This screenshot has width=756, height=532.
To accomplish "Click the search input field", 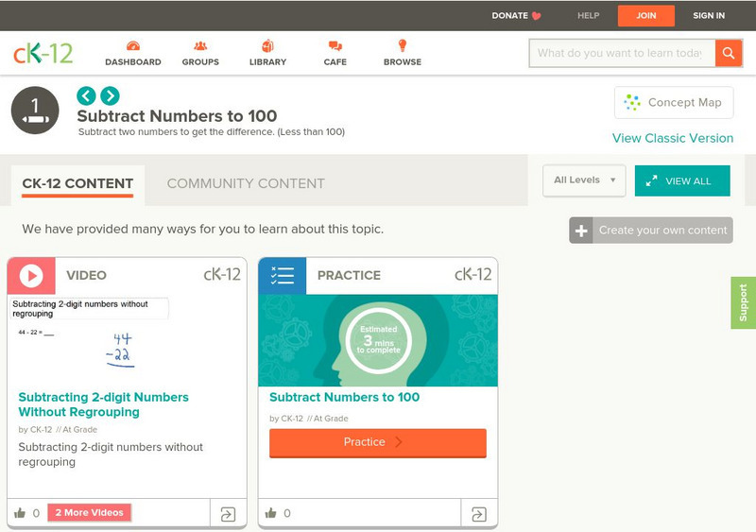I will click(621, 53).
